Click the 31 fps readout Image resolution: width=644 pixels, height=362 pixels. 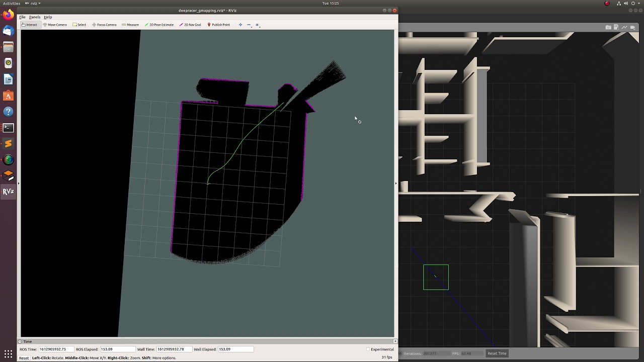pos(387,357)
